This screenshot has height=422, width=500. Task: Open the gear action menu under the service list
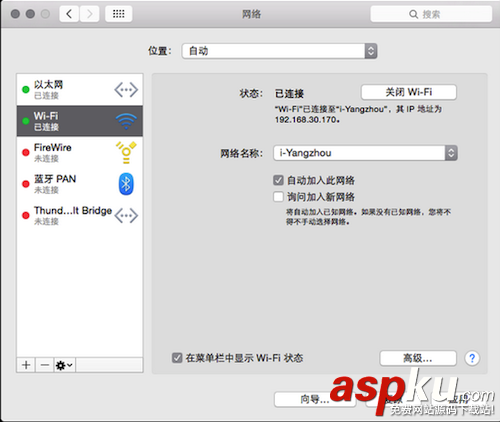pos(64,365)
